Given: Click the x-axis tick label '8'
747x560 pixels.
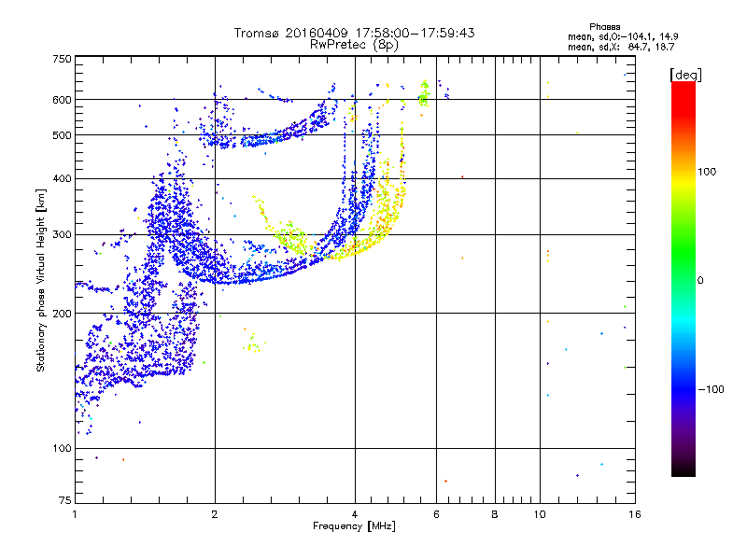Looking at the screenshot, I should click(495, 514).
